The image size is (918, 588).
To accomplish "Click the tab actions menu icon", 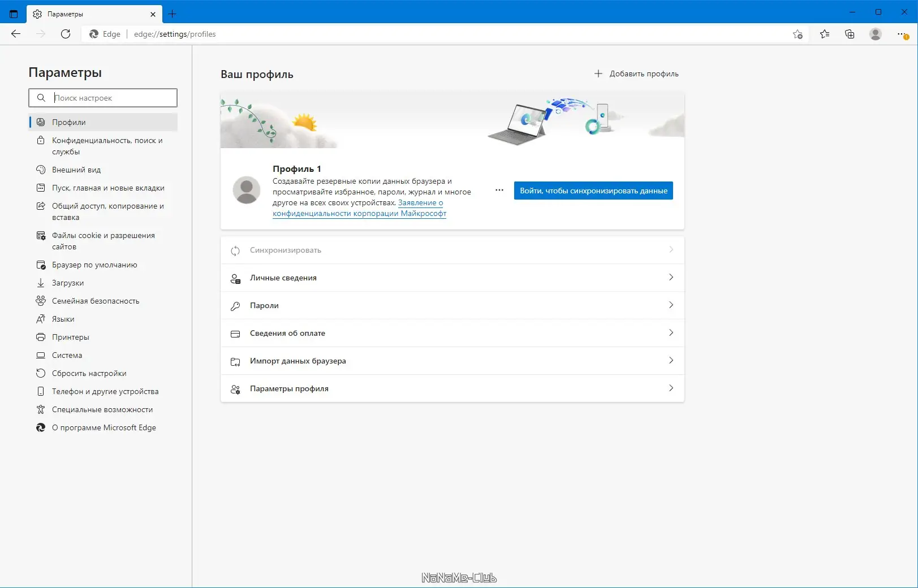I will [14, 14].
